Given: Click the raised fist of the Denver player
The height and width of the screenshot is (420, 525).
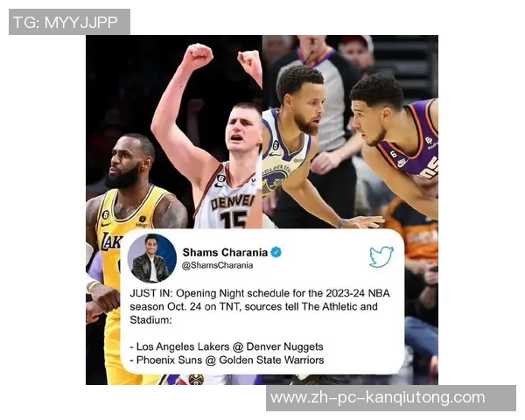Looking at the screenshot, I should (x=198, y=56).
